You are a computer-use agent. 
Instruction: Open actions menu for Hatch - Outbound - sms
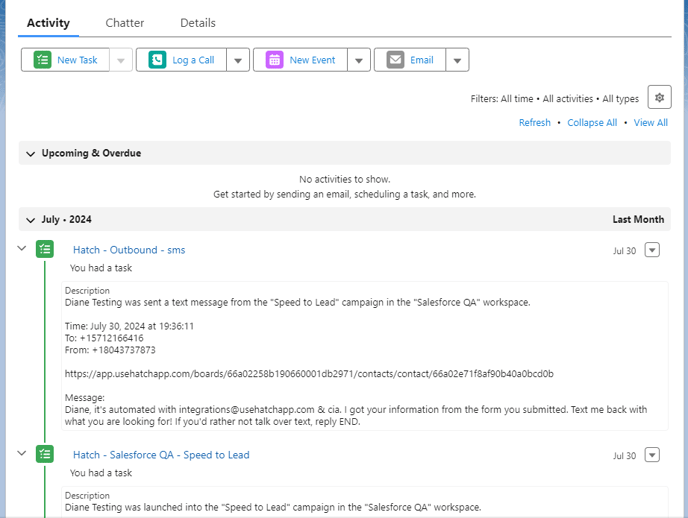pos(652,250)
